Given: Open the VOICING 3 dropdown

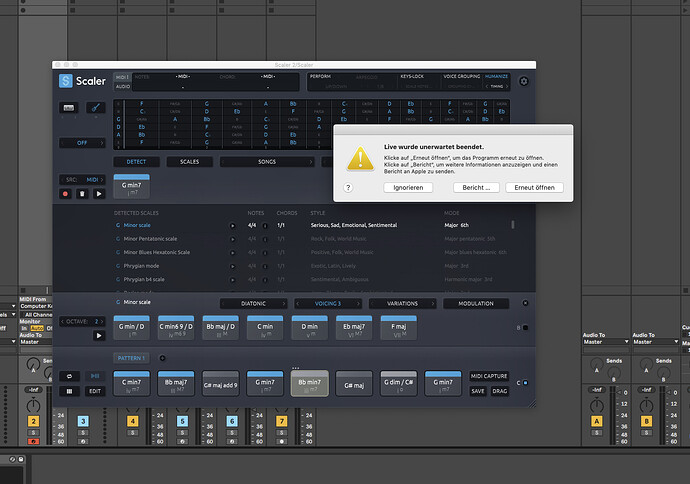Looking at the screenshot, I should (x=328, y=304).
